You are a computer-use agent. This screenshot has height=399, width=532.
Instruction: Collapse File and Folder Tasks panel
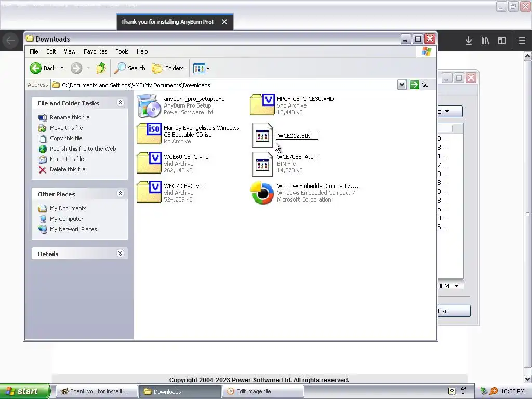[120, 103]
